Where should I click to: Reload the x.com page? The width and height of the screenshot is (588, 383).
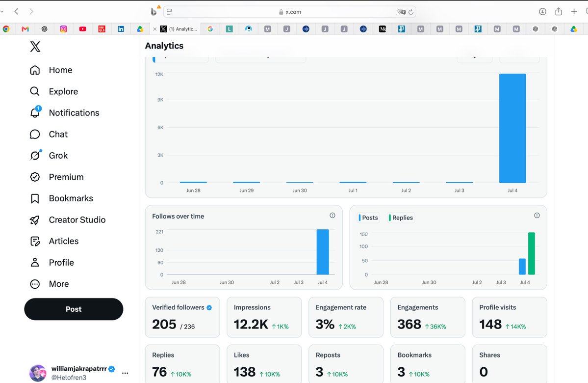tap(411, 12)
